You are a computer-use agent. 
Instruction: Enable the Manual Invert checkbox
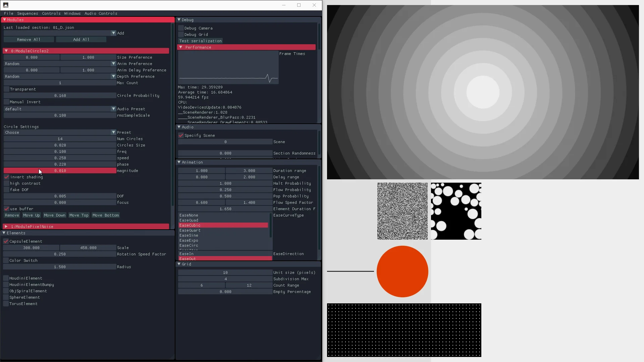(x=6, y=102)
